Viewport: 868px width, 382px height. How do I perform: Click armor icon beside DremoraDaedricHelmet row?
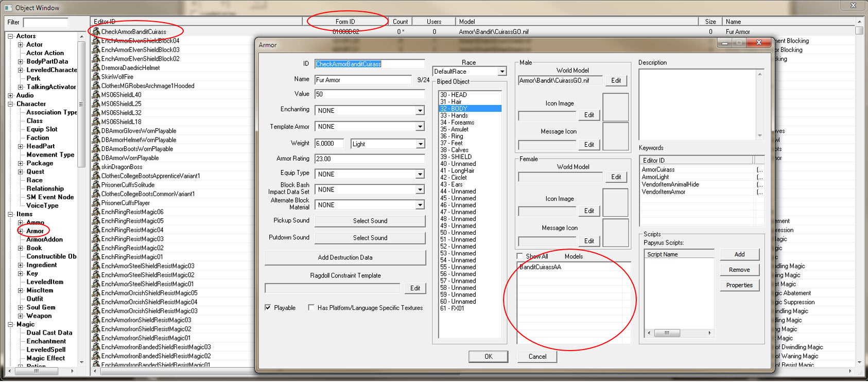click(x=96, y=67)
